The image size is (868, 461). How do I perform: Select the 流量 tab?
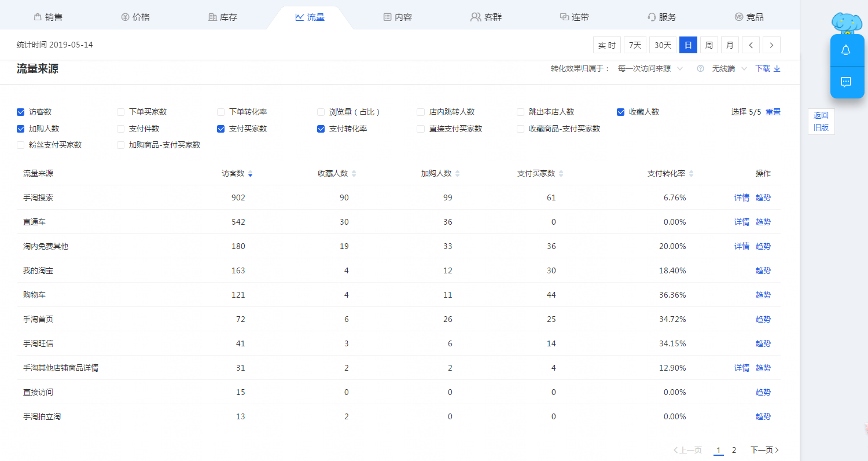coord(310,17)
